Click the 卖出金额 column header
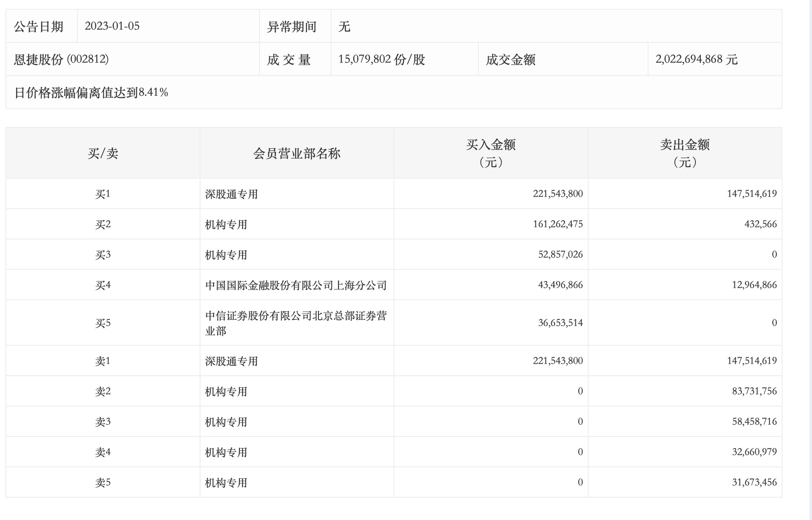Image resolution: width=812 pixels, height=520 pixels. pyautogui.click(x=685, y=153)
